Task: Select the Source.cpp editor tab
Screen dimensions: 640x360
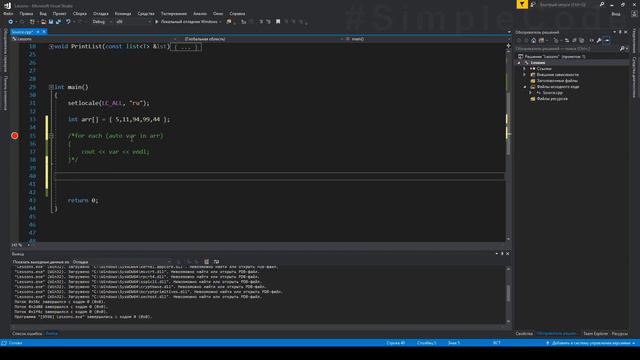Action: tap(22, 32)
